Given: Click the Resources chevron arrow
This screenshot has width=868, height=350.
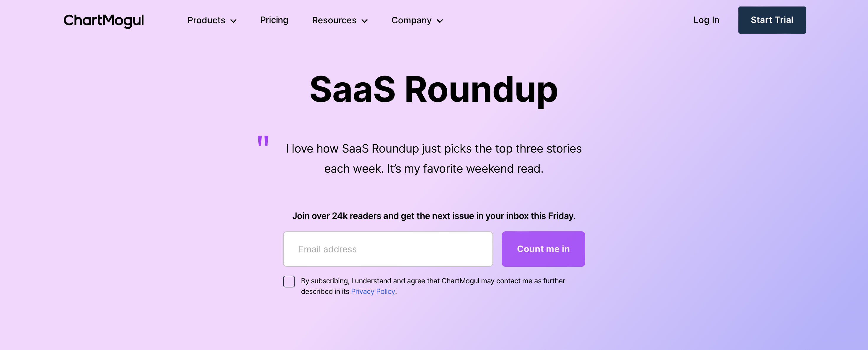Looking at the screenshot, I should (x=365, y=21).
